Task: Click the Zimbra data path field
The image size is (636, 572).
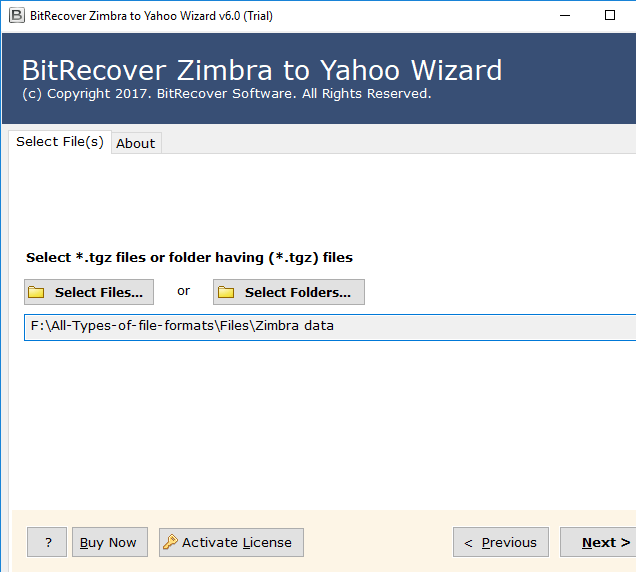Action: coord(330,327)
